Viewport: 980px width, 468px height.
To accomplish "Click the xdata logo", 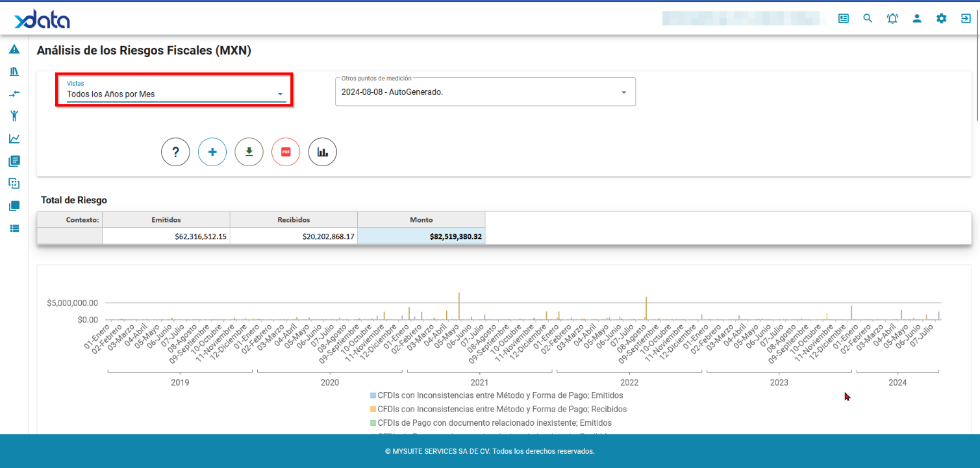I will (x=42, y=19).
